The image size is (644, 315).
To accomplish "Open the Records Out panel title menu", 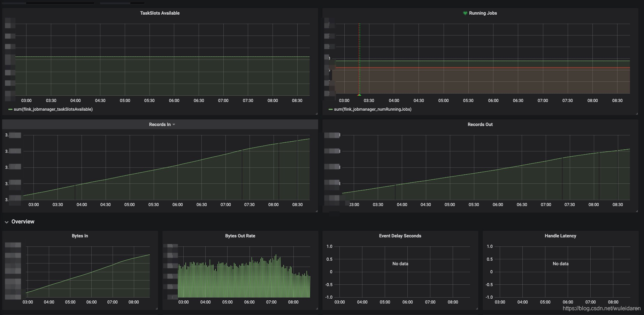I will click(480, 125).
